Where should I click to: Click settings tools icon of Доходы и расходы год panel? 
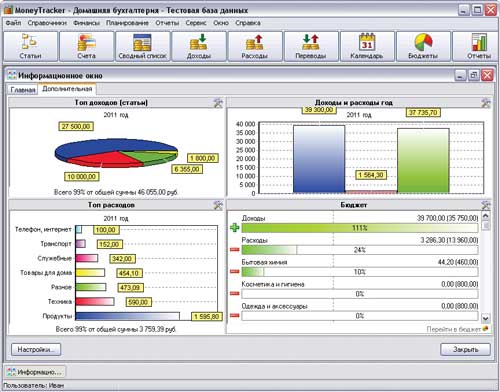tap(486, 103)
